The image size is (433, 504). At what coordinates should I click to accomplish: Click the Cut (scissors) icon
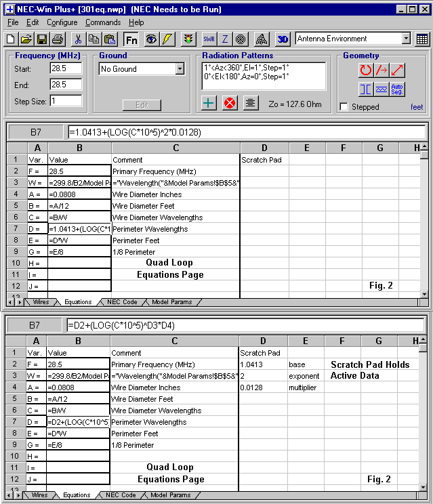(x=78, y=39)
